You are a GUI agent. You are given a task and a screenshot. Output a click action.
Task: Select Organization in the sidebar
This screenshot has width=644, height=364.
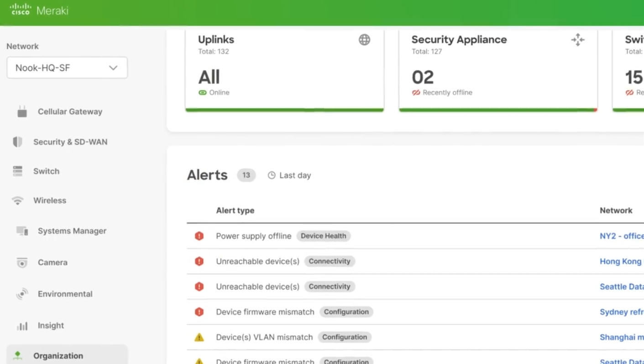58,356
